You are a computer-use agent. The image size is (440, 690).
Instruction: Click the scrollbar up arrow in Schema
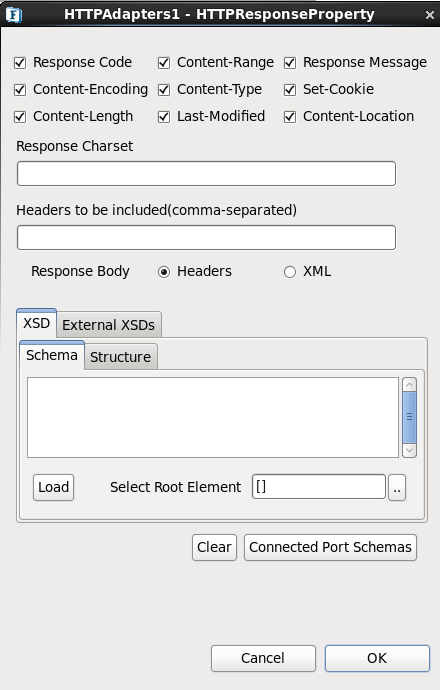tap(410, 385)
